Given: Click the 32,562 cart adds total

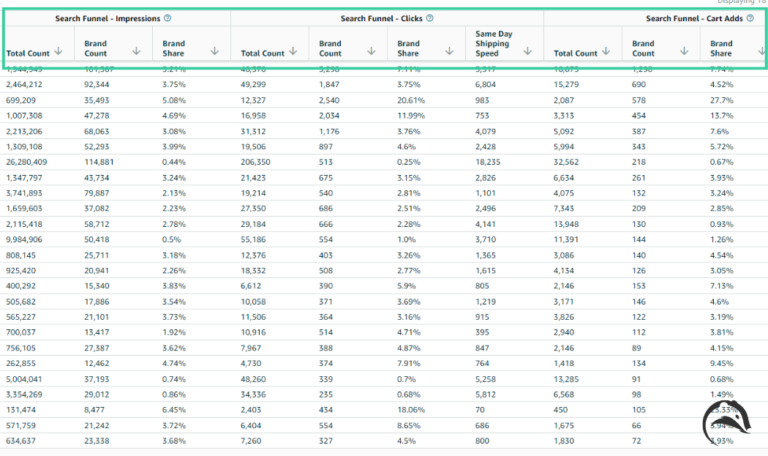Looking at the screenshot, I should coord(566,162).
